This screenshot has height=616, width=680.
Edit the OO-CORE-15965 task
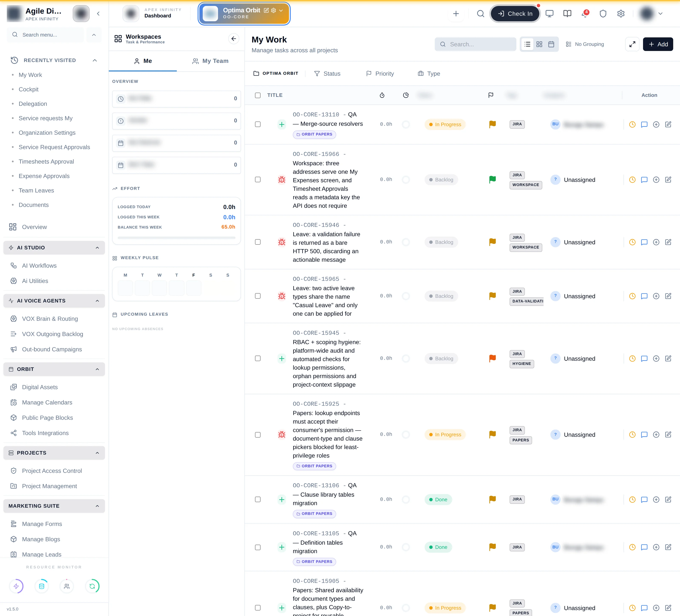(668, 296)
